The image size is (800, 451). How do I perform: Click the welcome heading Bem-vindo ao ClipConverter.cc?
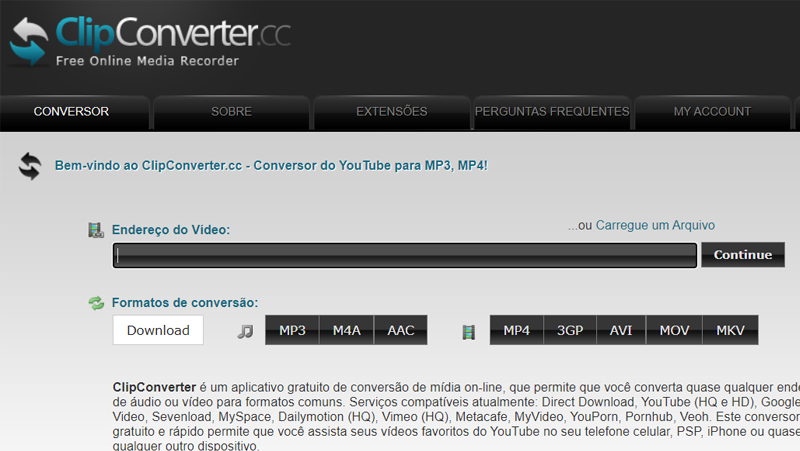pyautogui.click(x=271, y=166)
